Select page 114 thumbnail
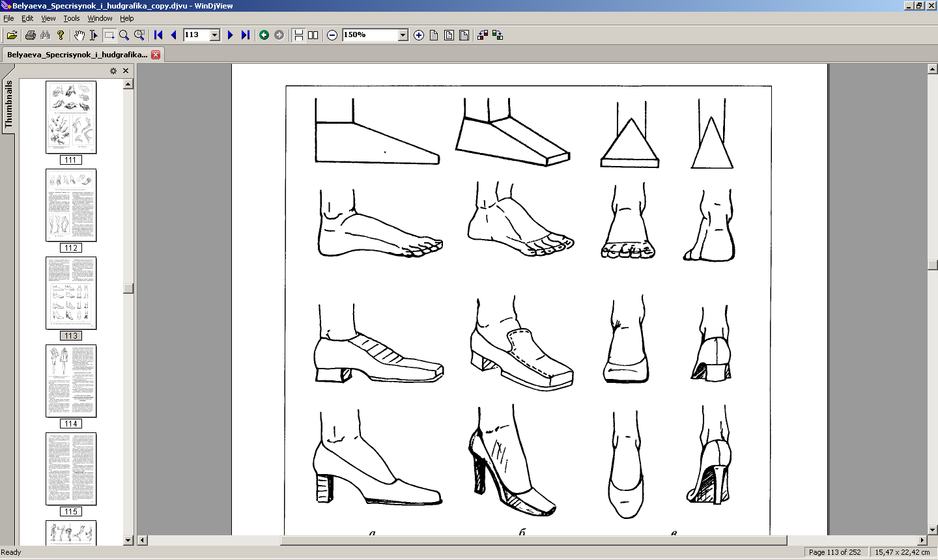This screenshot has height=560, width=938. (71, 381)
